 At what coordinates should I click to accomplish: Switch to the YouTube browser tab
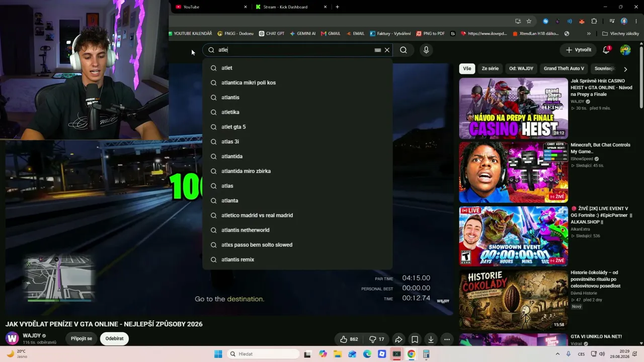210,7
